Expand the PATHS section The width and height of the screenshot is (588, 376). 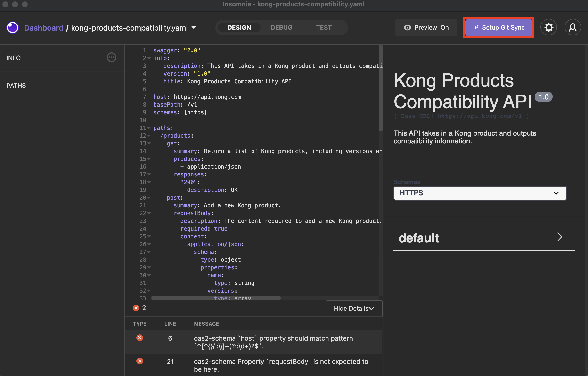16,85
